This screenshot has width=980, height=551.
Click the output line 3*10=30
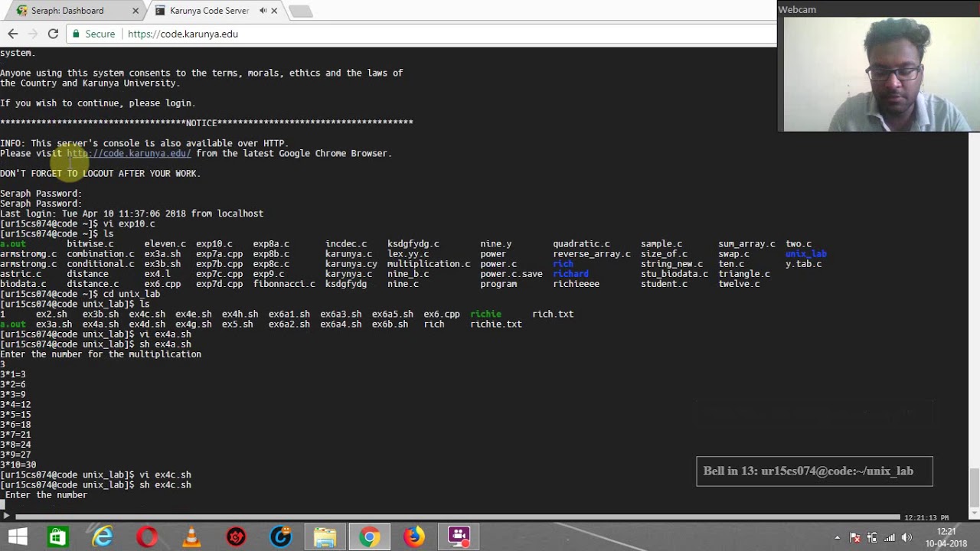(x=18, y=465)
